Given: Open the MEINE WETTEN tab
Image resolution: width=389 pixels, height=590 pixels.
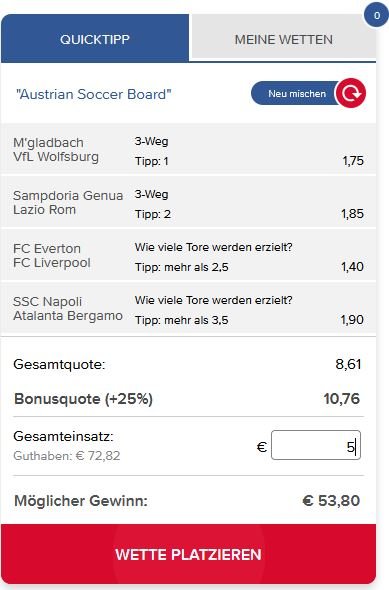Looking at the screenshot, I should click(x=284, y=39).
